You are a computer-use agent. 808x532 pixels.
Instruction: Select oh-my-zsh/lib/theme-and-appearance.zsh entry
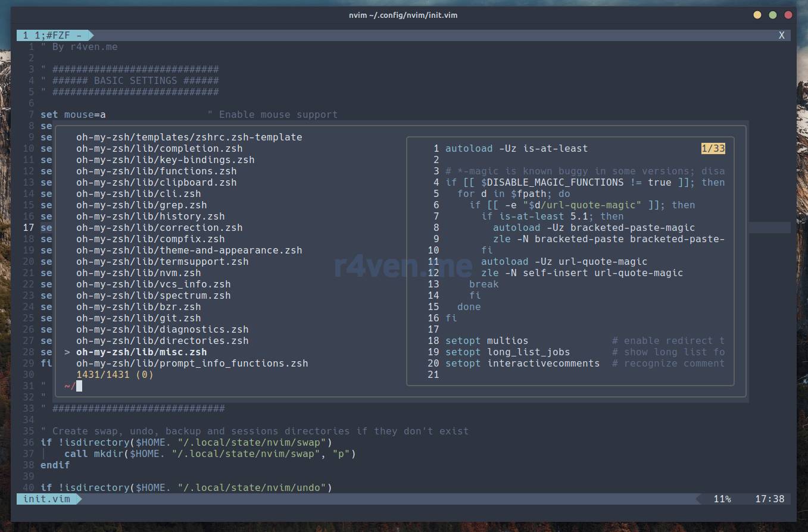tap(189, 250)
